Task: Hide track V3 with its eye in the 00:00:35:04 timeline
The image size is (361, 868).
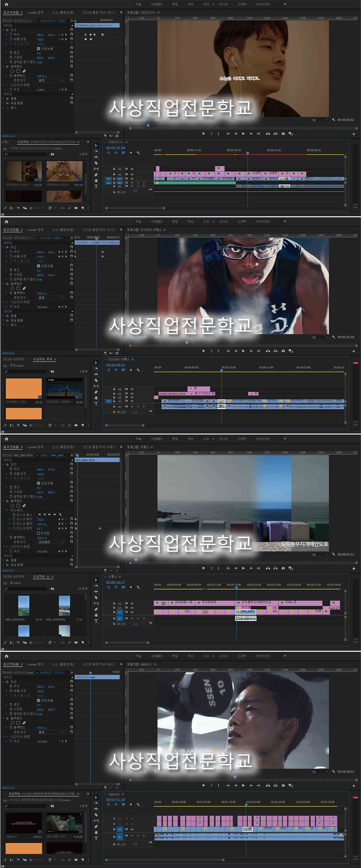Action: pos(132,169)
